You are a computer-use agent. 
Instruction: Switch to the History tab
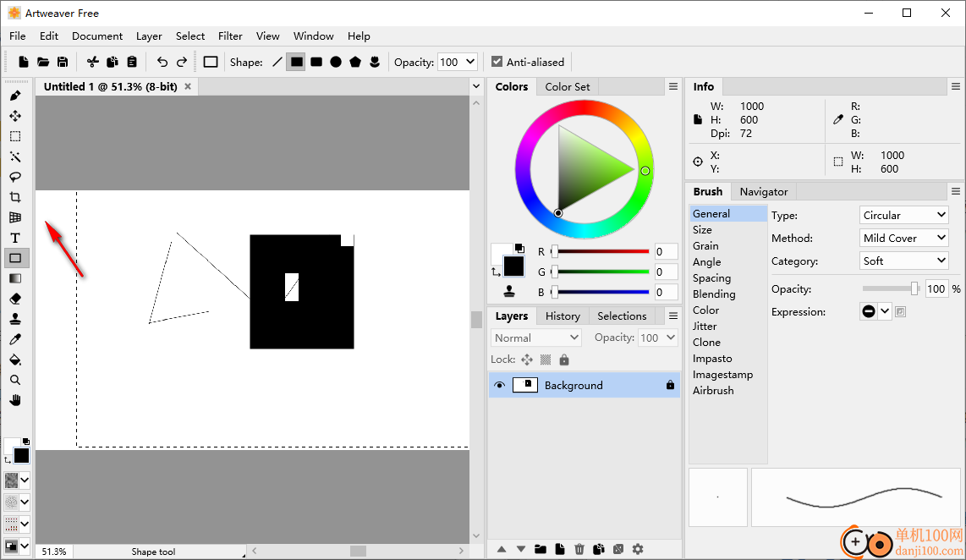pyautogui.click(x=563, y=316)
